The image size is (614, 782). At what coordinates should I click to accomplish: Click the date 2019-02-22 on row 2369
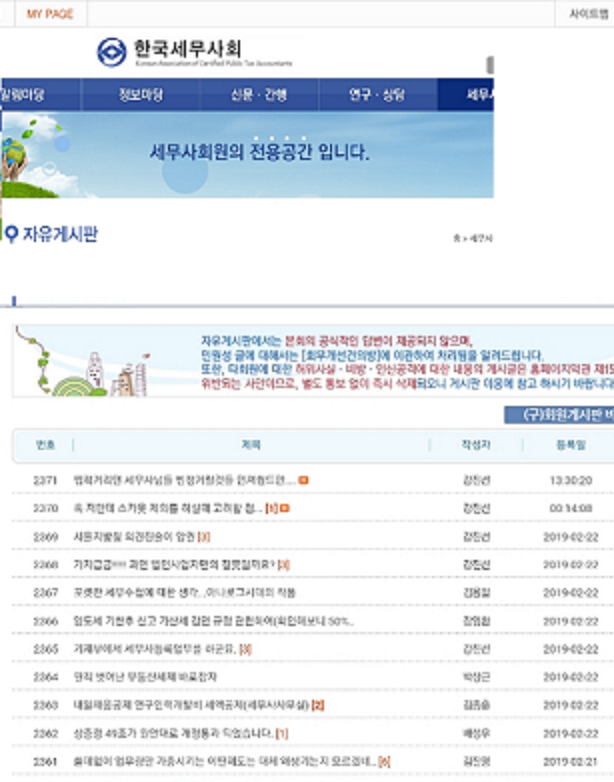coord(571,537)
